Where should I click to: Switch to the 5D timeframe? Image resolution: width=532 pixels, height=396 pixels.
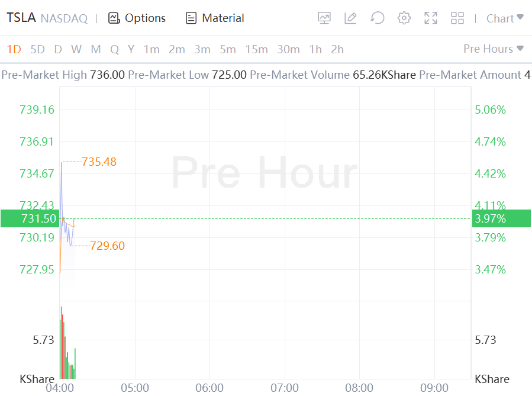tap(37, 49)
